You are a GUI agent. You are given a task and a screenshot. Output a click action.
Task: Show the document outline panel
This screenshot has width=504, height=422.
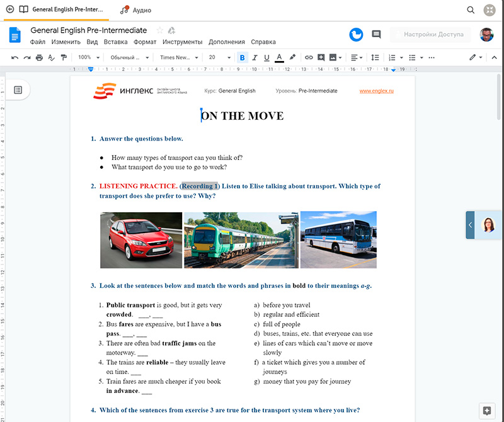tap(18, 90)
